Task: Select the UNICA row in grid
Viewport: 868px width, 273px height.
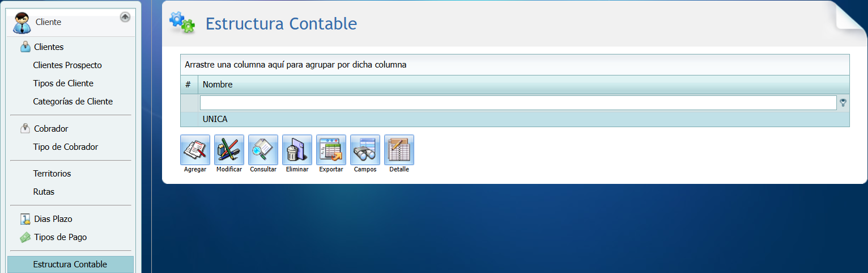Action: (515, 119)
